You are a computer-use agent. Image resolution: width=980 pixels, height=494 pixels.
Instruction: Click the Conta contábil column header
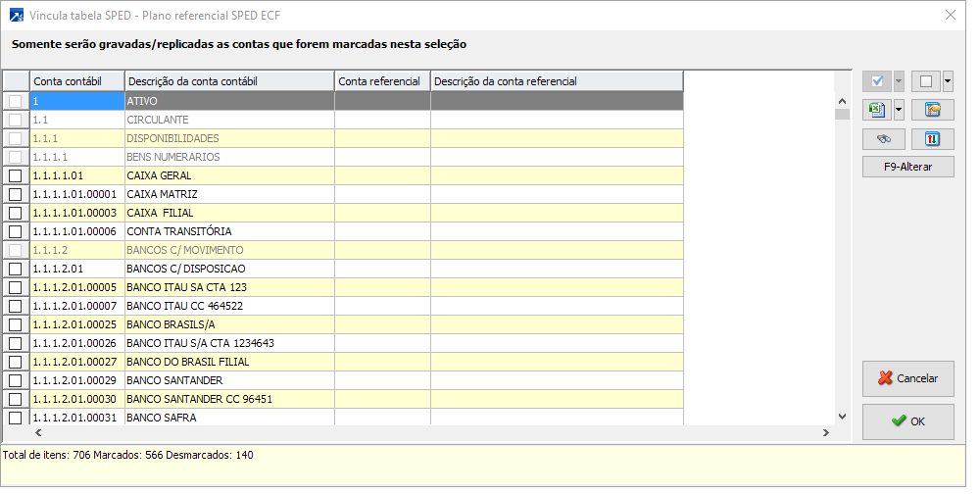(x=77, y=81)
